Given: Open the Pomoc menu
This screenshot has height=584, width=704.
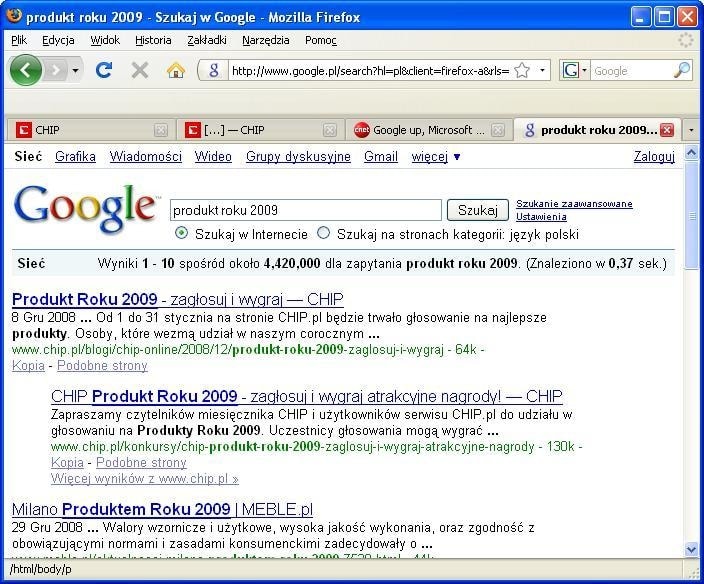Looking at the screenshot, I should coord(321,40).
